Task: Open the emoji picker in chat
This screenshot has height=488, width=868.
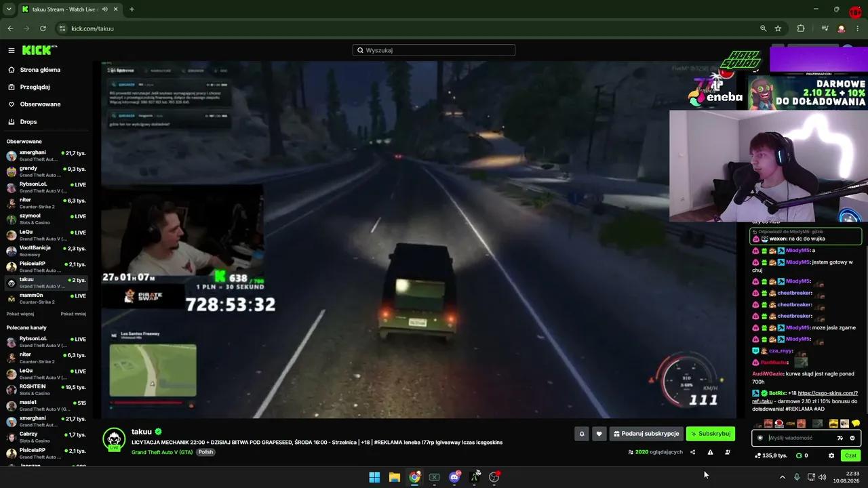Action: (852, 438)
